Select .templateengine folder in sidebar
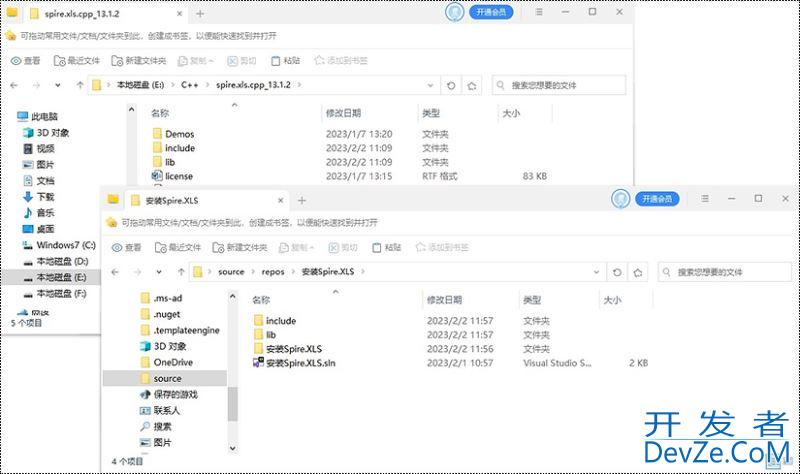Screen dimensions: 800x474 (180, 330)
